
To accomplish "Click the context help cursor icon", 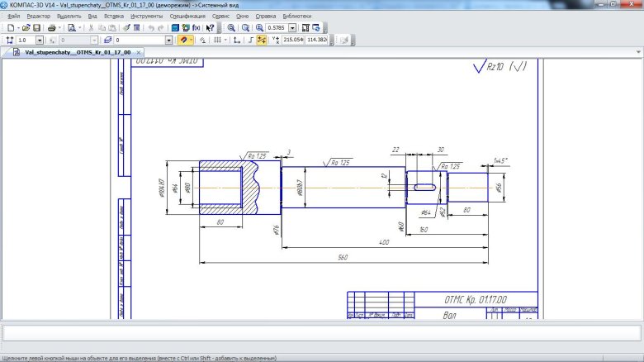I will (211, 27).
